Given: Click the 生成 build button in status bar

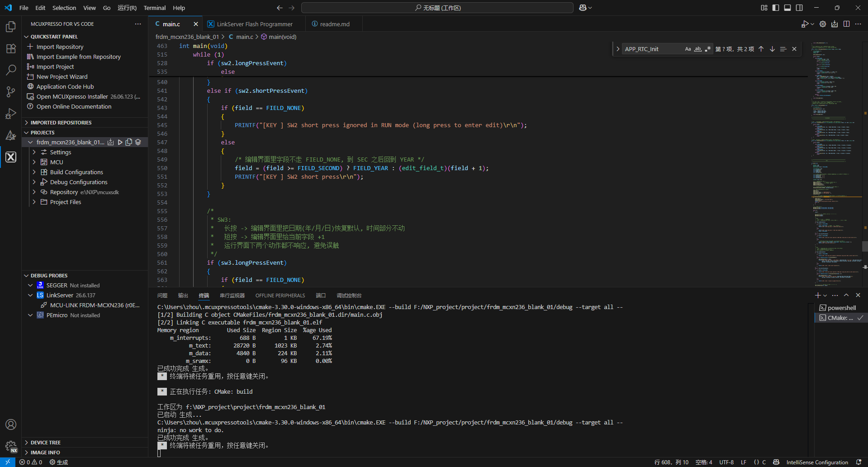Looking at the screenshot, I should click(59, 462).
